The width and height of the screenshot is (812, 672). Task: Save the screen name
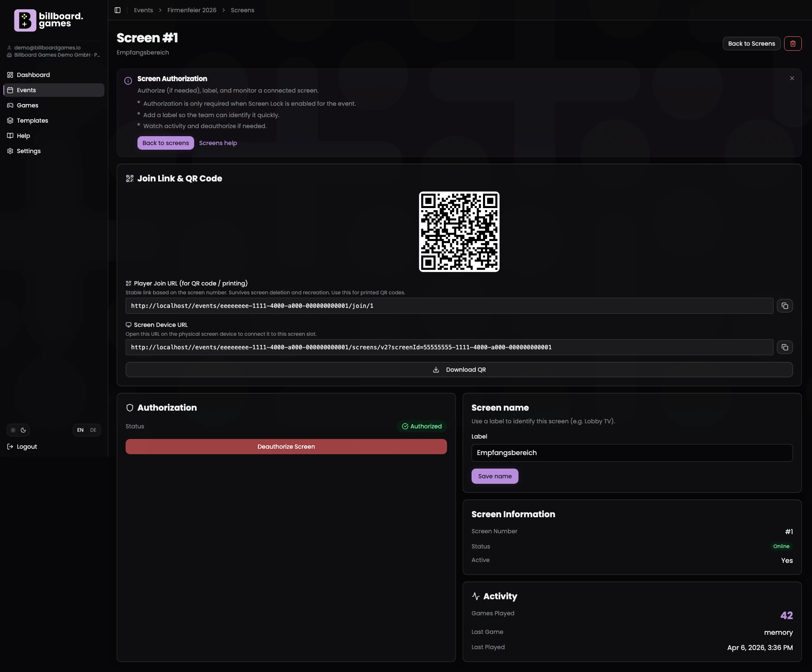click(x=494, y=476)
